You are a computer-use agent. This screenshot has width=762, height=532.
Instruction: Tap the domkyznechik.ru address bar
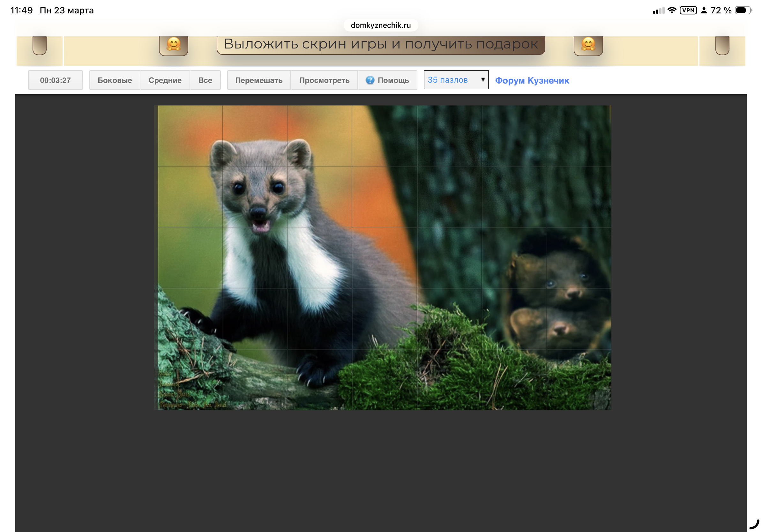381,25
